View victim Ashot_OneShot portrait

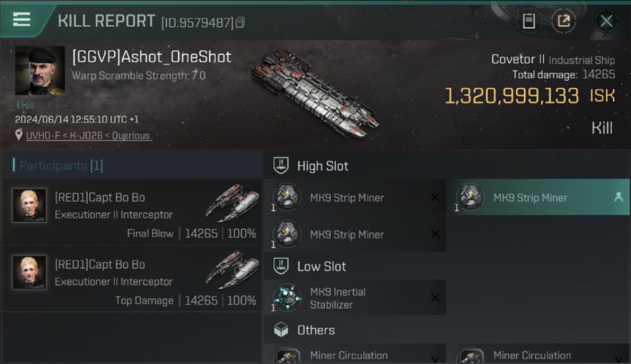click(x=40, y=71)
